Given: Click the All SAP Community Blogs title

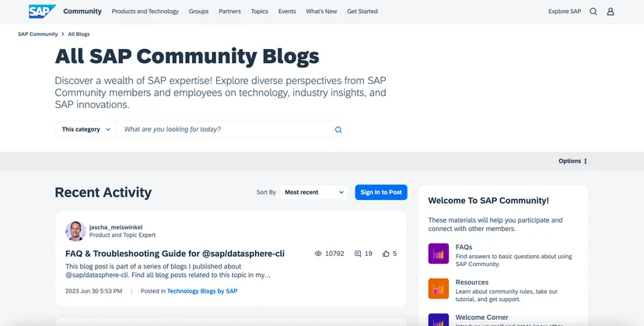Looking at the screenshot, I should [x=187, y=56].
